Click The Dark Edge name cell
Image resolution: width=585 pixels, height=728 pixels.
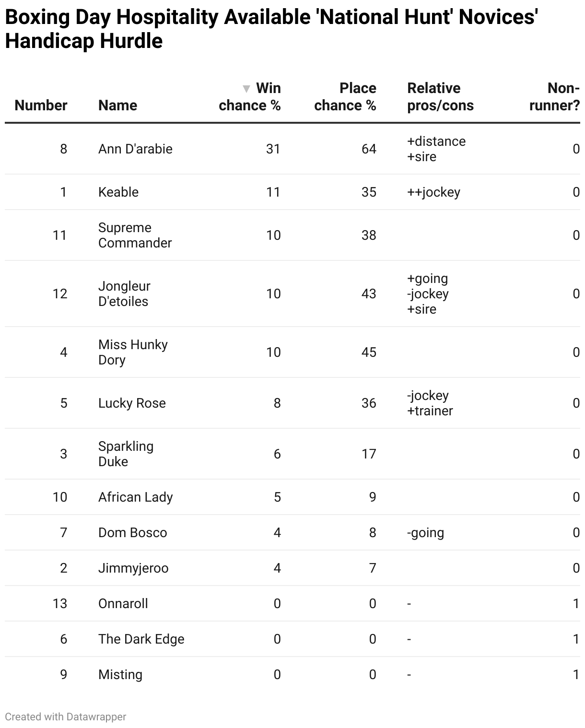pyautogui.click(x=141, y=639)
